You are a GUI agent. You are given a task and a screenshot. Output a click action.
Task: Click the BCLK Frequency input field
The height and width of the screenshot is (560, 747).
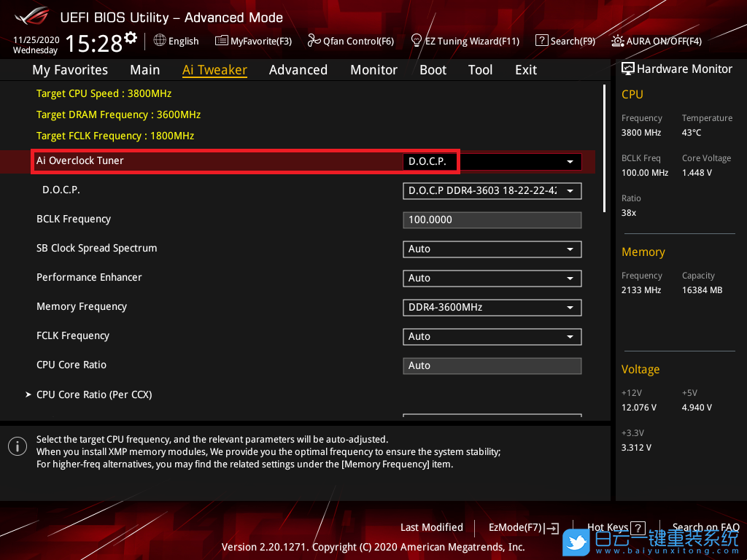pyautogui.click(x=492, y=220)
